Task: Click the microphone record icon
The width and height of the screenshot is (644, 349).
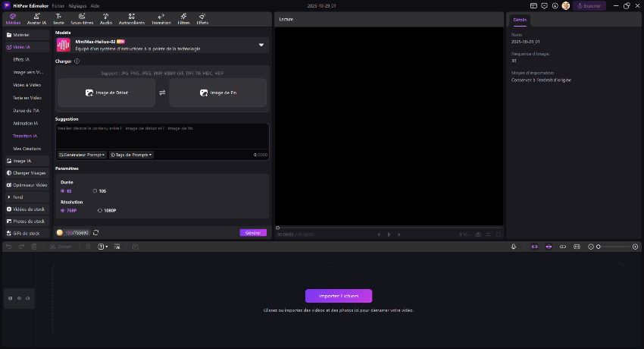Action: [514, 247]
